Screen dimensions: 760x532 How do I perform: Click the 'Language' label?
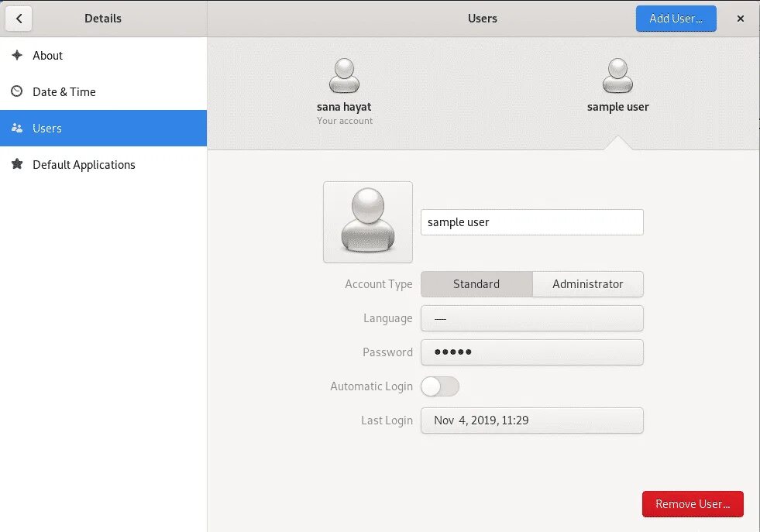click(388, 318)
